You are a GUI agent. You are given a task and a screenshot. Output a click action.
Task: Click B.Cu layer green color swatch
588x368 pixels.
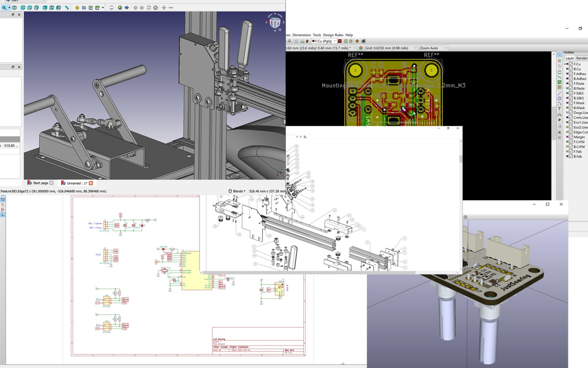pyautogui.click(x=567, y=69)
